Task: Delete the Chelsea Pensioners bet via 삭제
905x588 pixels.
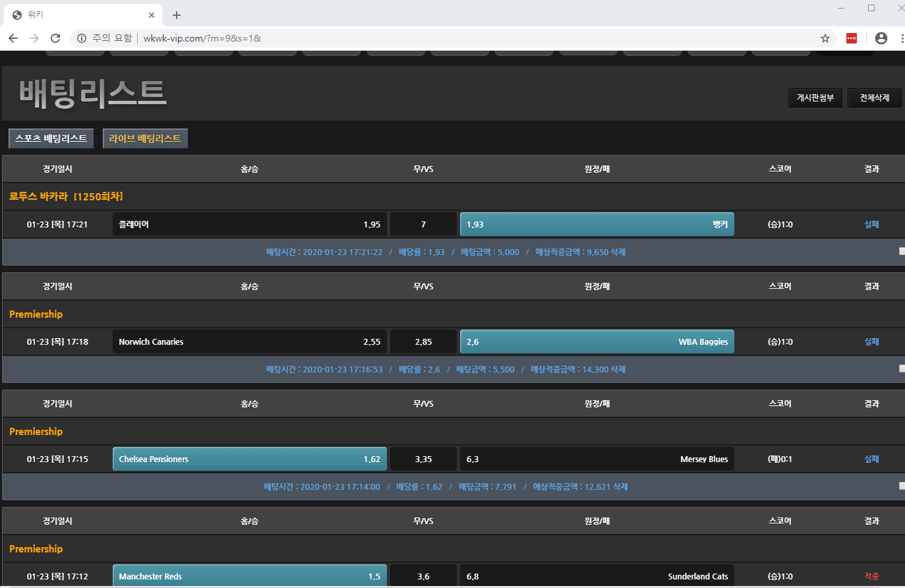Action: [x=620, y=486]
